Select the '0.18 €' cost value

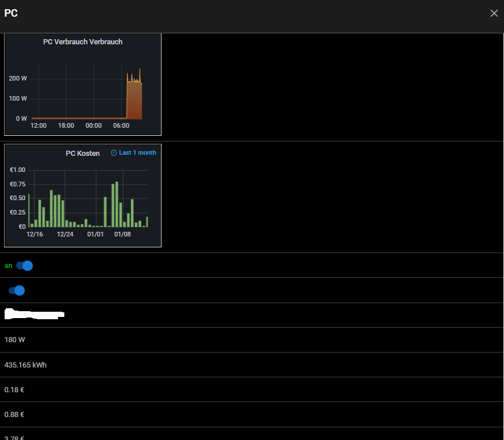point(14,390)
